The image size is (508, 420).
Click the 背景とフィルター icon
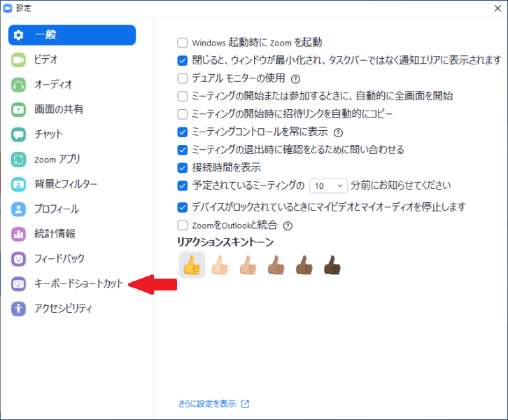click(x=18, y=184)
